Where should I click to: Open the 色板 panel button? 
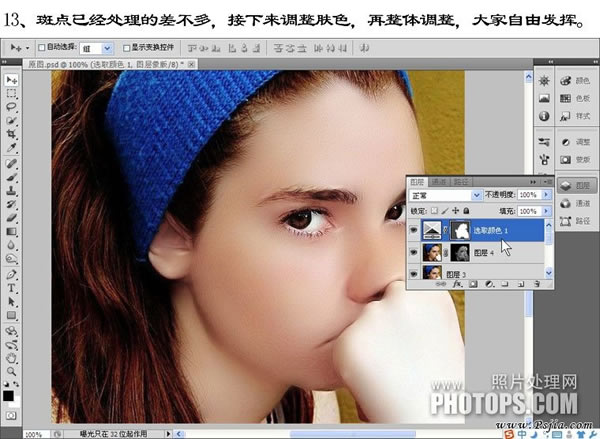(576, 99)
